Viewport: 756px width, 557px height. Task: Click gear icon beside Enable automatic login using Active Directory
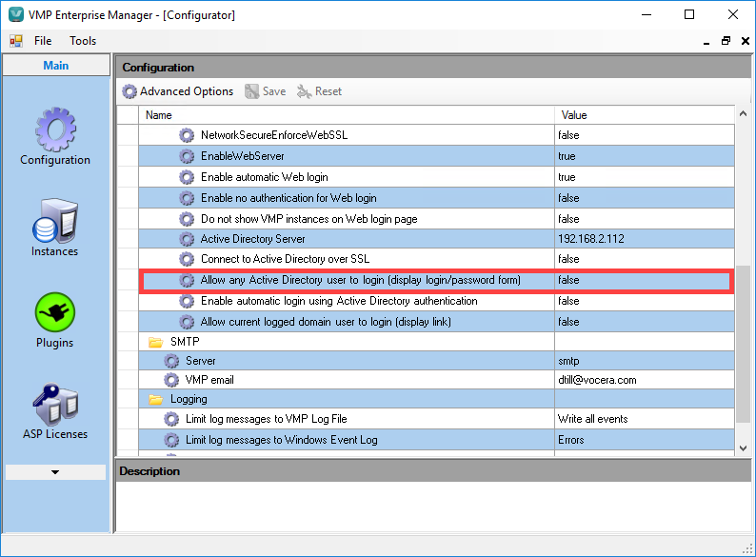click(187, 301)
